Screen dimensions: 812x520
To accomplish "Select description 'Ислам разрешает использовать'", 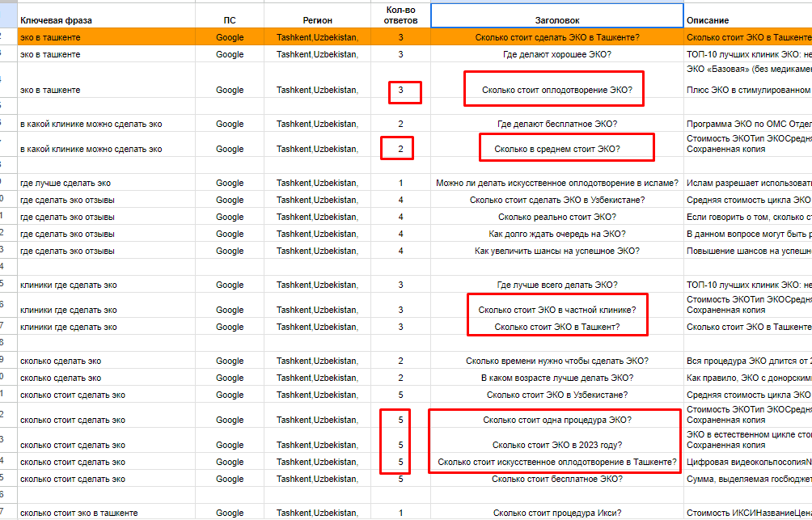I will (748, 182).
